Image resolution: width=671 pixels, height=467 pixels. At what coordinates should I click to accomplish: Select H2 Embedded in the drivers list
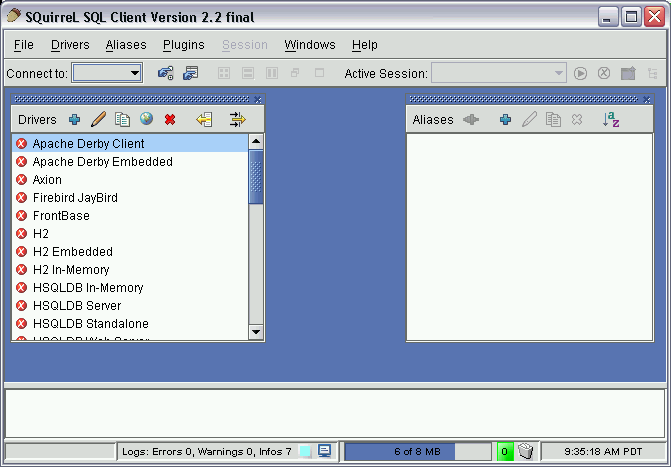(x=72, y=252)
